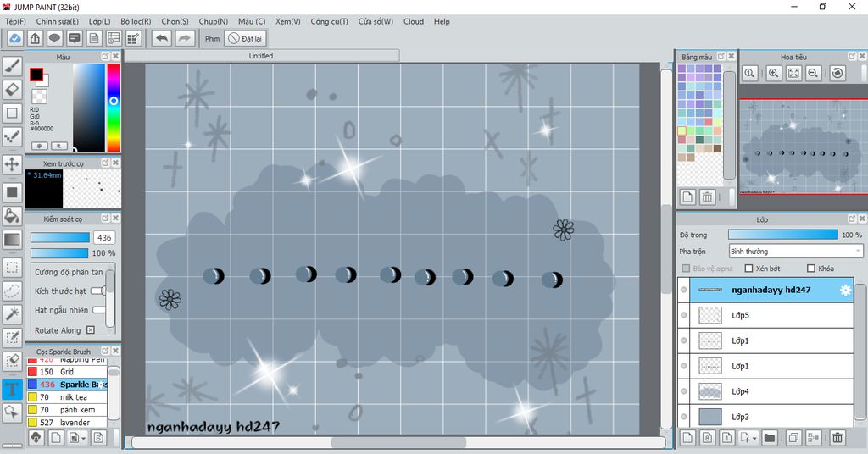Download cloud brushes icon
This screenshot has width=868, height=454.
coord(36,438)
